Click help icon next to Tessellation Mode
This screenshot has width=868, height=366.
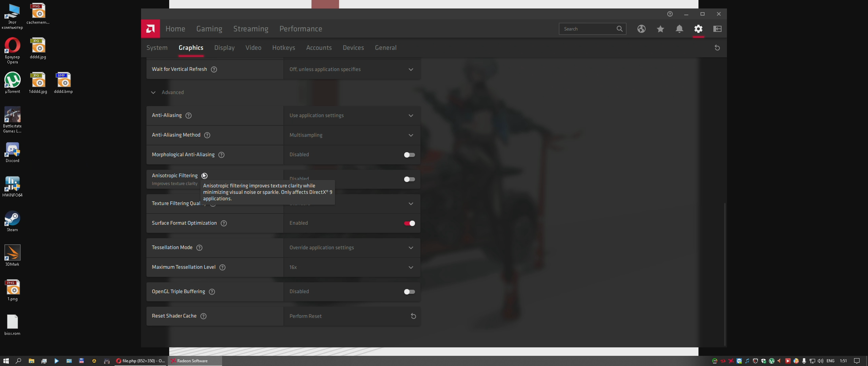click(199, 248)
